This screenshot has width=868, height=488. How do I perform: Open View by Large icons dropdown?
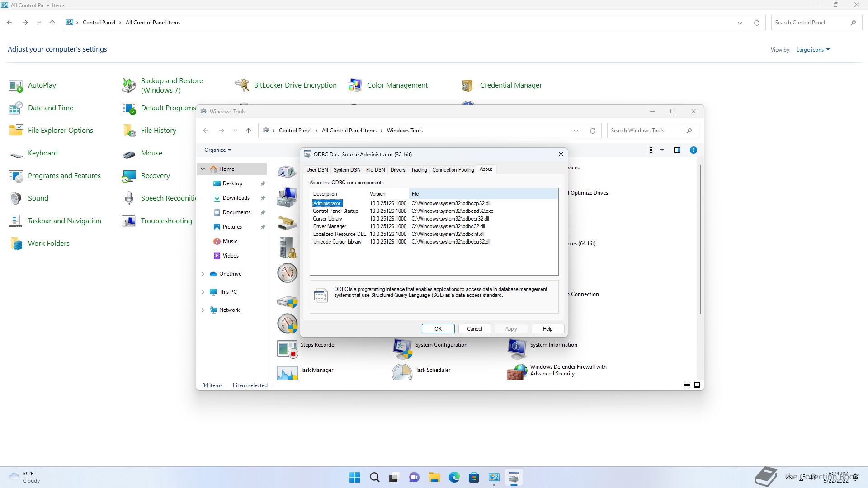(x=813, y=50)
